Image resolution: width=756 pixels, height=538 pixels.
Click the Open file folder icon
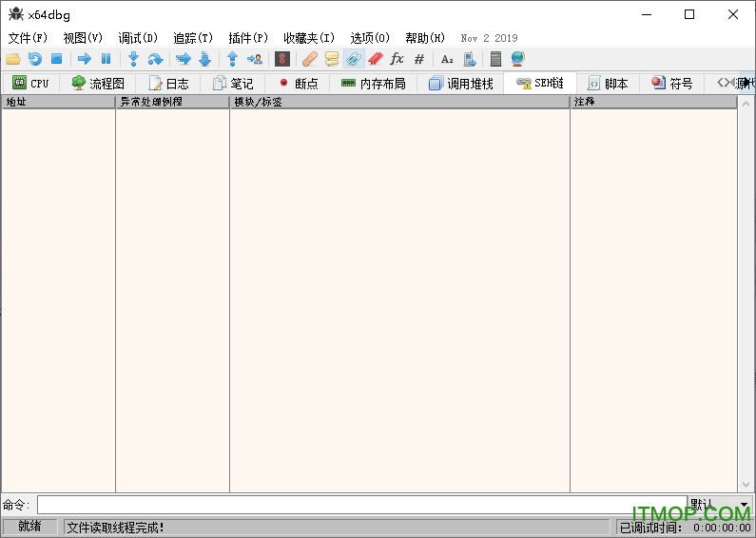pyautogui.click(x=13, y=59)
